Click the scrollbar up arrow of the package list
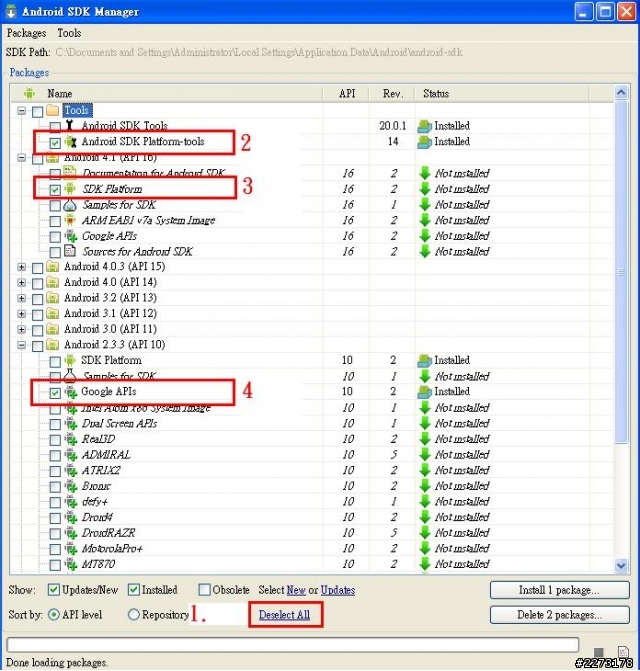The width and height of the screenshot is (640, 671). (621, 92)
